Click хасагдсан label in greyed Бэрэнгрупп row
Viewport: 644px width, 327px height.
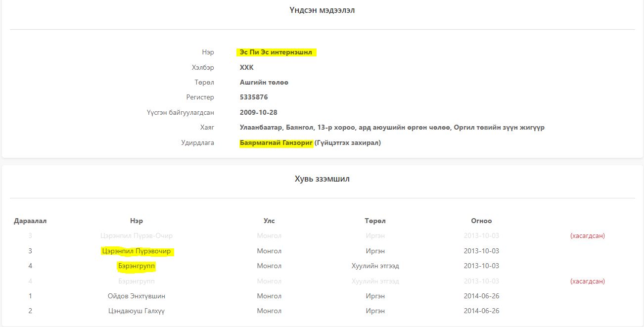click(587, 281)
